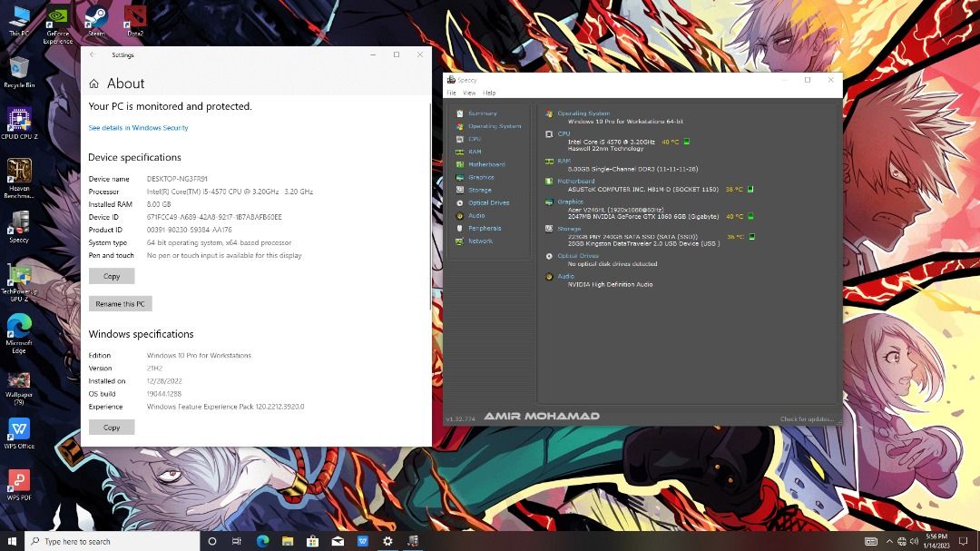Click the taskbar clock showing 5:56 PM

tap(936, 541)
